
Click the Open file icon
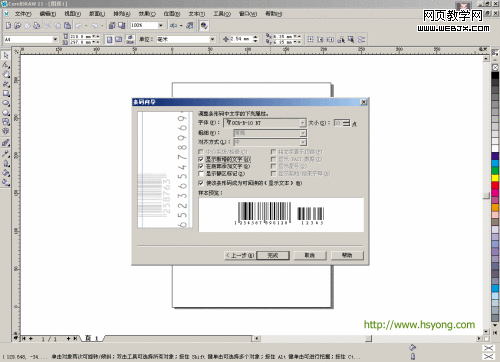pyautogui.click(x=18, y=25)
